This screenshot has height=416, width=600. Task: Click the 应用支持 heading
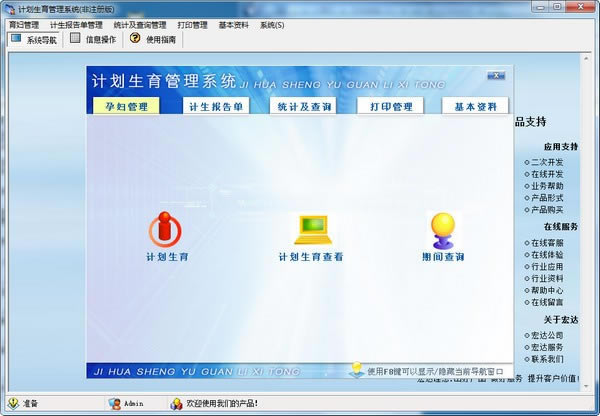click(561, 147)
